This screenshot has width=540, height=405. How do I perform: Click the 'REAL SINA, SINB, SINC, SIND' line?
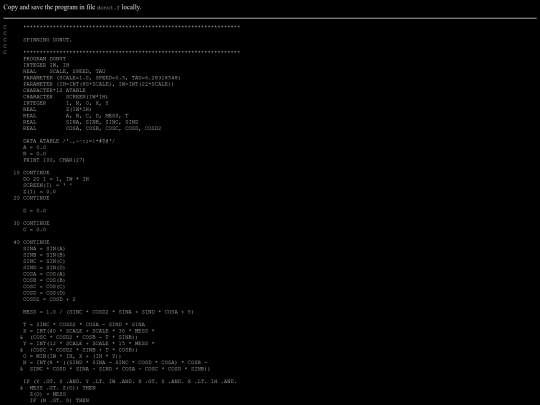tap(81, 122)
